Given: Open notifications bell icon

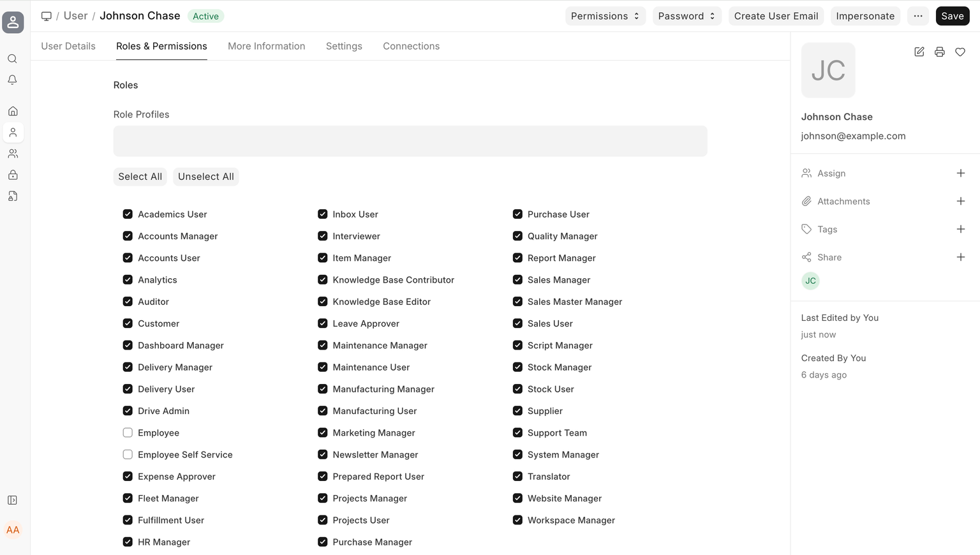Looking at the screenshot, I should click(12, 80).
